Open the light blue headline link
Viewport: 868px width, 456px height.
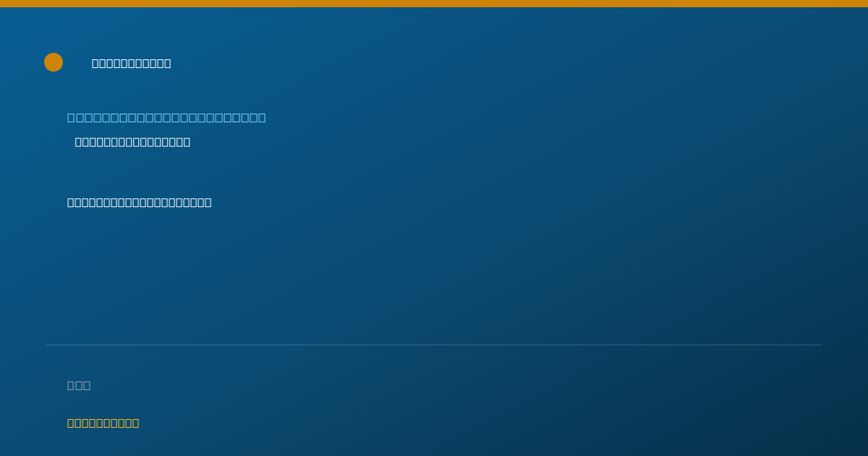point(166,117)
